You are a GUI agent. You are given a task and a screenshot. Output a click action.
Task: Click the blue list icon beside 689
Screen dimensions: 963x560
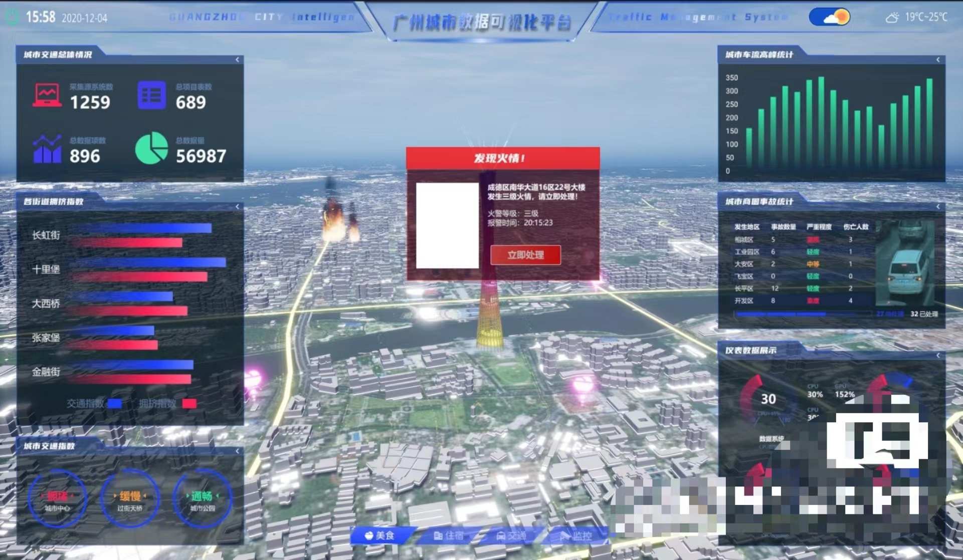152,95
